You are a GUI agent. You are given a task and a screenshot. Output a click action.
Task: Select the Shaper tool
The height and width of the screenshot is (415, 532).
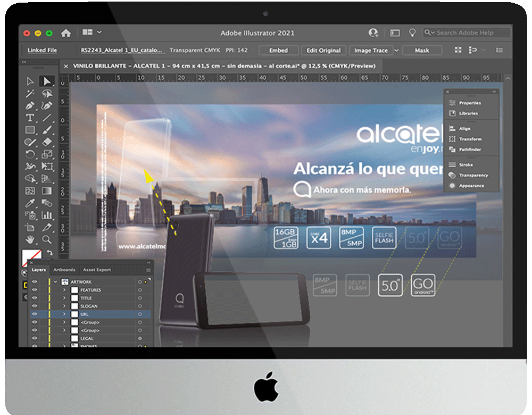30,142
